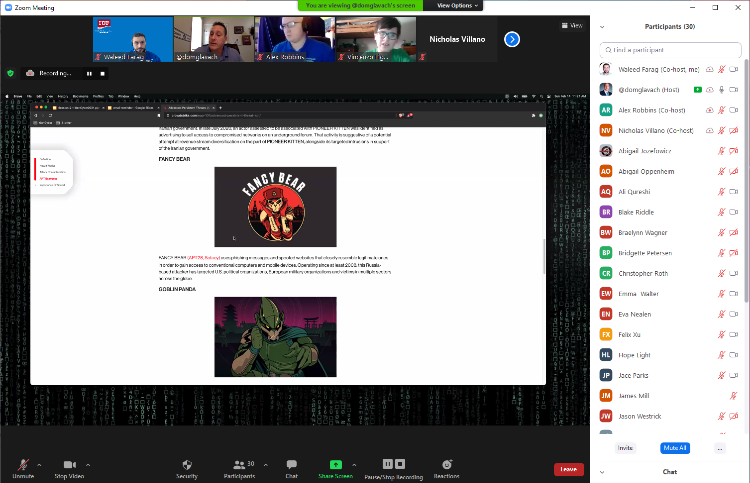Expand the Chat panel chevron
750x483 pixels.
click(602, 472)
